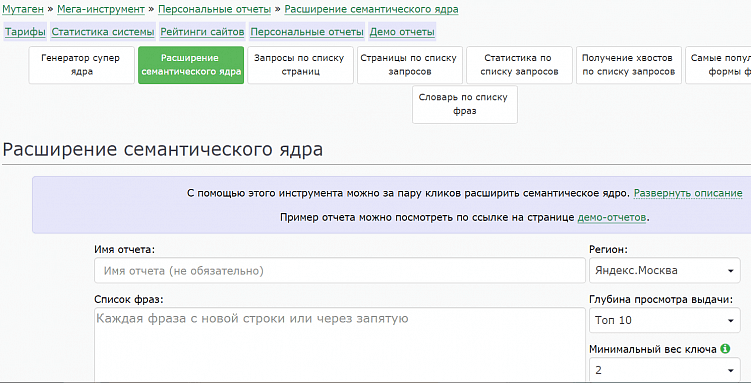The width and height of the screenshot is (751, 383).
Task: Click the Тарифы menu link
Action: (x=25, y=32)
